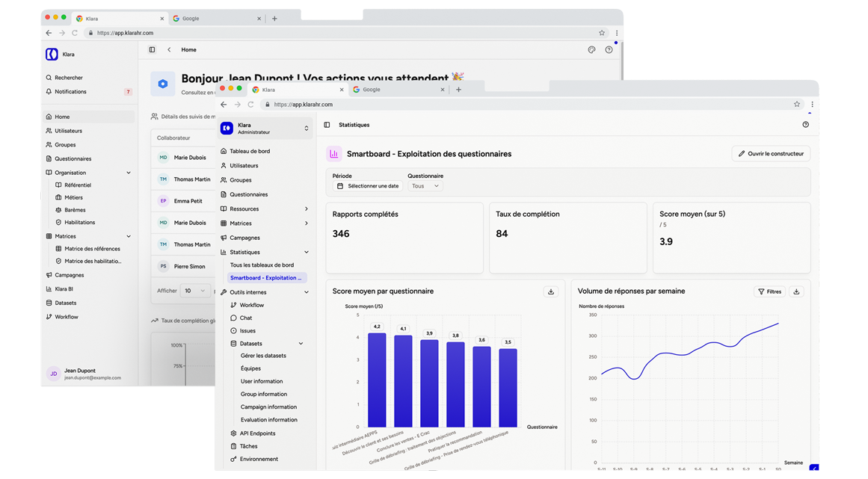Open Notifications in the back window sidebar
The height and width of the screenshot is (479, 868).
point(88,92)
